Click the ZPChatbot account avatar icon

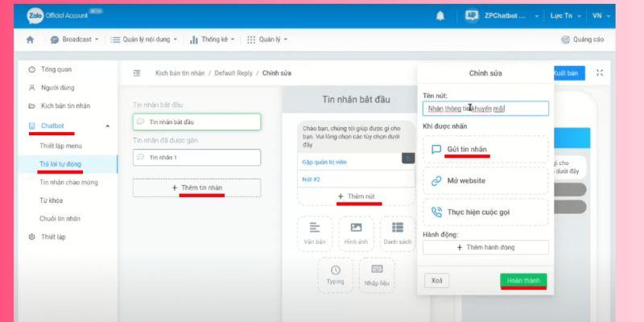472,15
